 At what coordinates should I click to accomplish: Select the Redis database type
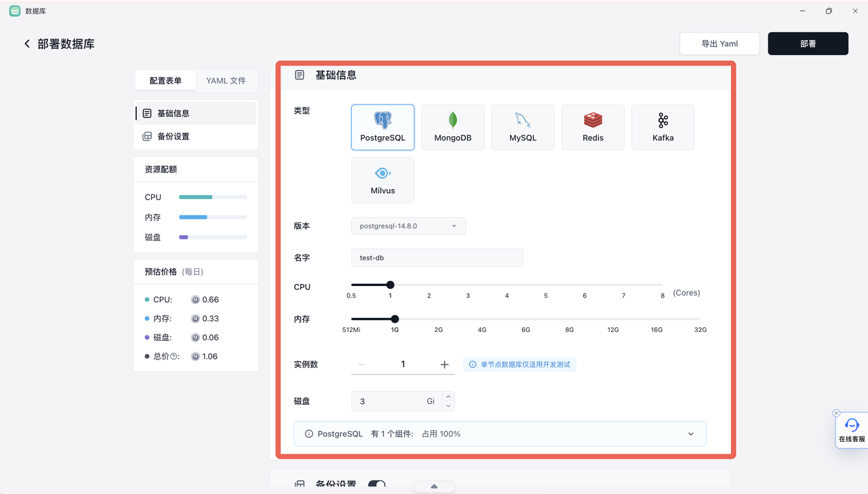click(x=593, y=127)
